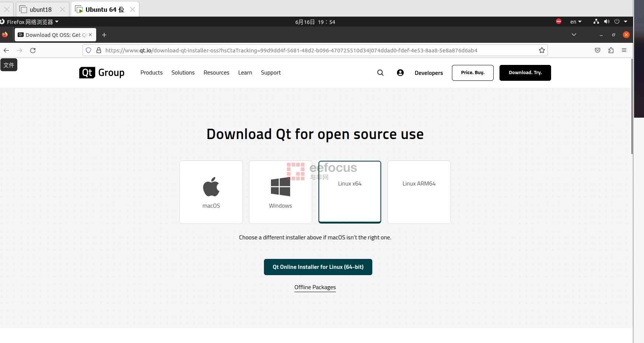This screenshot has width=644, height=343.
Task: Open the Firefox extensions puzzle icon
Action: point(611,50)
